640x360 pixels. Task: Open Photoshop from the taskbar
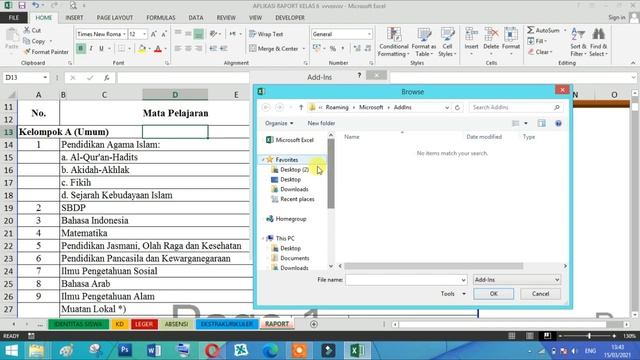tap(124, 351)
